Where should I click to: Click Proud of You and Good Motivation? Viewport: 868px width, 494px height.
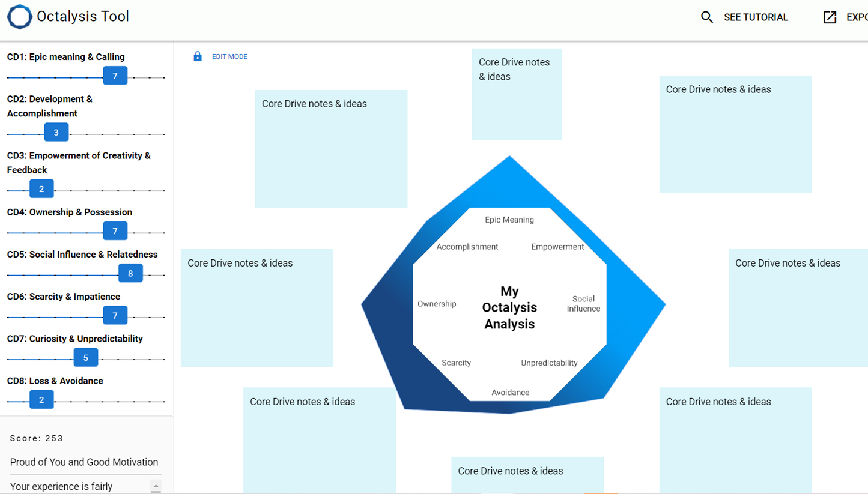(x=84, y=462)
